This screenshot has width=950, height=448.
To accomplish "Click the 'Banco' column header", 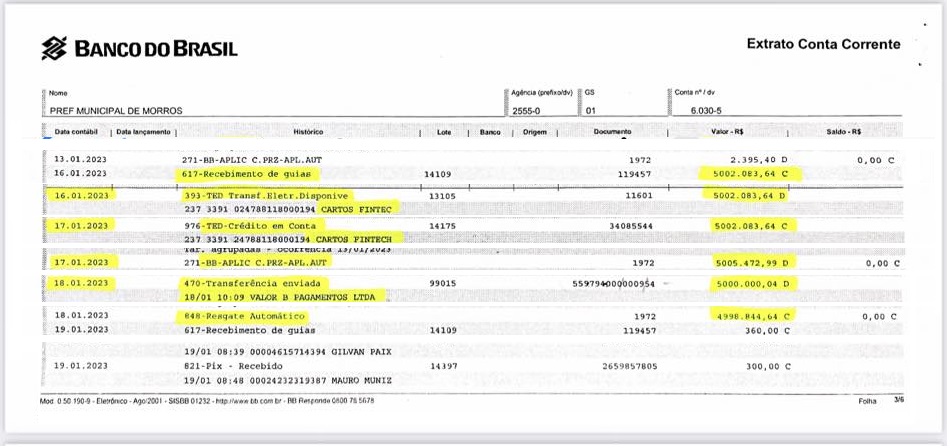I will (490, 132).
